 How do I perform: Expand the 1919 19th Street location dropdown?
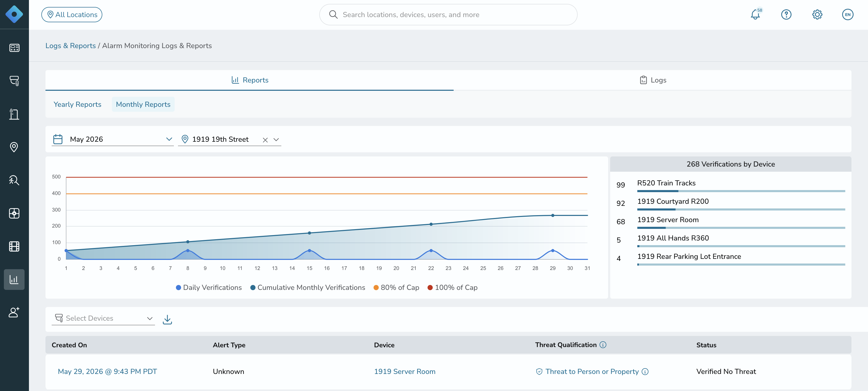(276, 140)
